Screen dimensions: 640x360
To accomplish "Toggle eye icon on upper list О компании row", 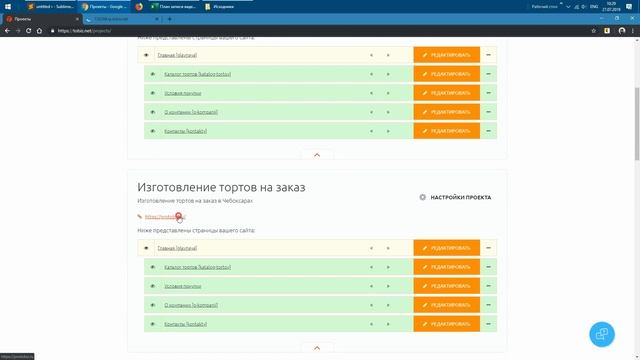I will [x=153, y=112].
